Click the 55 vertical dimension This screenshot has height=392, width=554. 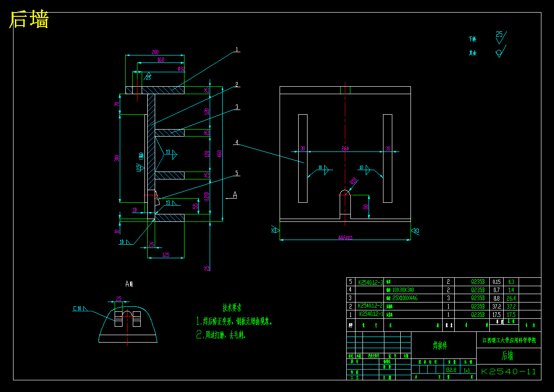195,206
